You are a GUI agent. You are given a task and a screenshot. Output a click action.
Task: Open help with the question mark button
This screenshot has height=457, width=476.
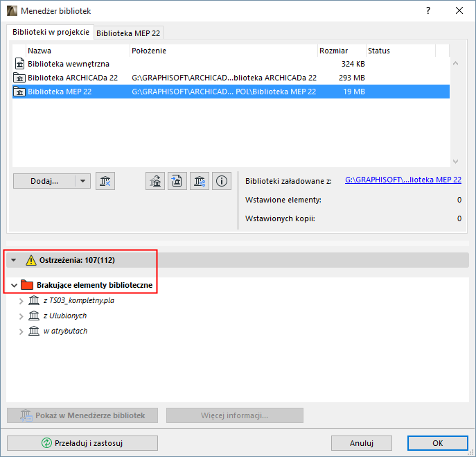[x=428, y=10]
